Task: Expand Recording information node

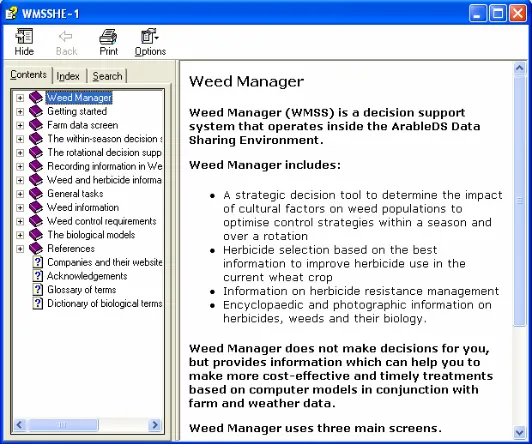Action: pos(20,166)
